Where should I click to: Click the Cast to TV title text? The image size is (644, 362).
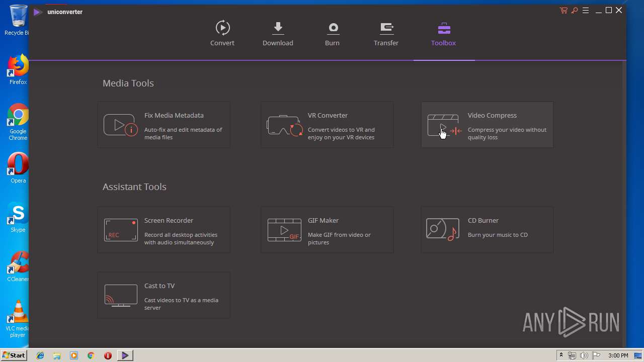(159, 286)
